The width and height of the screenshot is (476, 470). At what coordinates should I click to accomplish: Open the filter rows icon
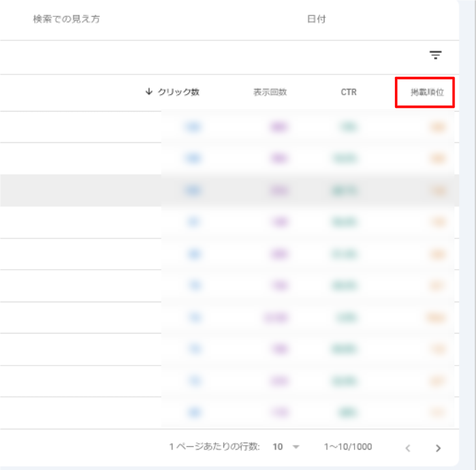coord(436,55)
